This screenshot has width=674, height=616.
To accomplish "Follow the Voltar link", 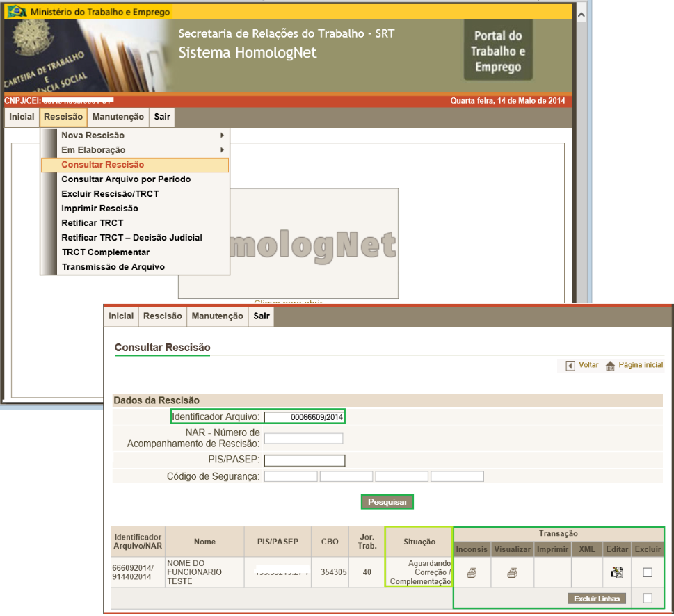I will (588, 365).
